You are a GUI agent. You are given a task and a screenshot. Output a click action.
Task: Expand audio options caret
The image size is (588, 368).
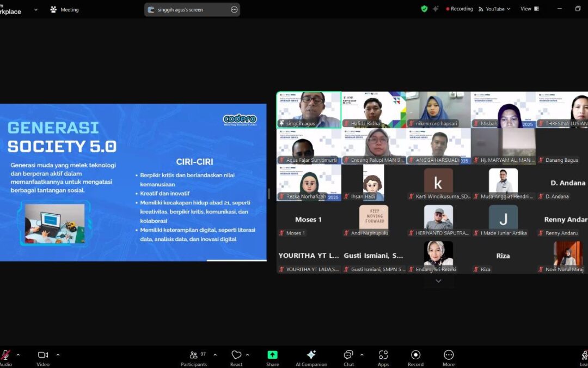coord(18,355)
